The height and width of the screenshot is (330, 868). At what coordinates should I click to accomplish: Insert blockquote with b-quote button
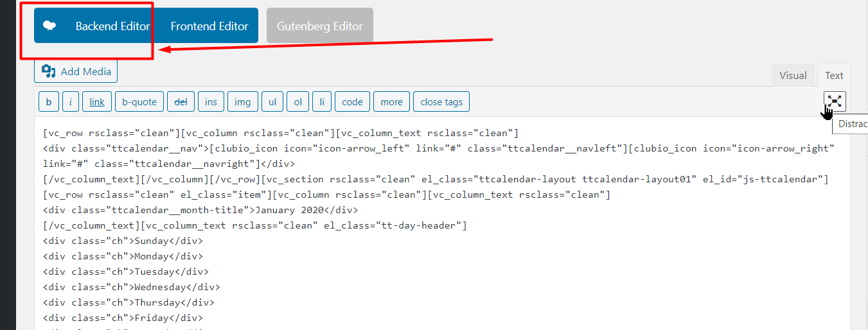pos(139,102)
